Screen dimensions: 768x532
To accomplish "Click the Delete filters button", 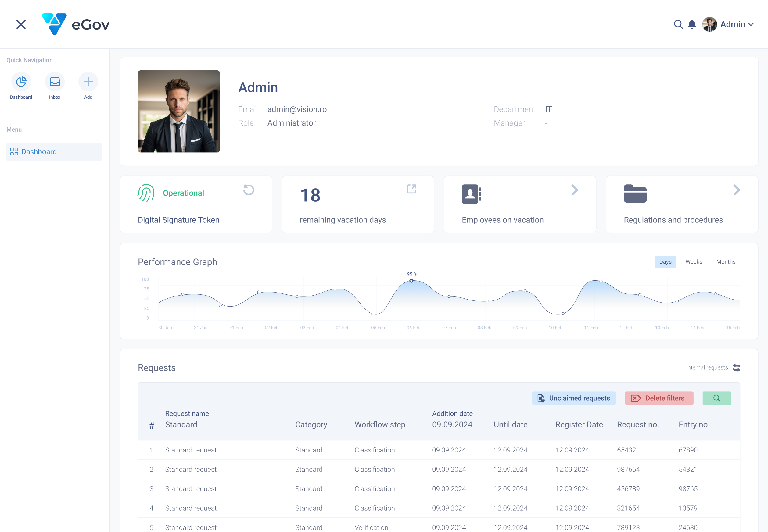I will (x=659, y=398).
